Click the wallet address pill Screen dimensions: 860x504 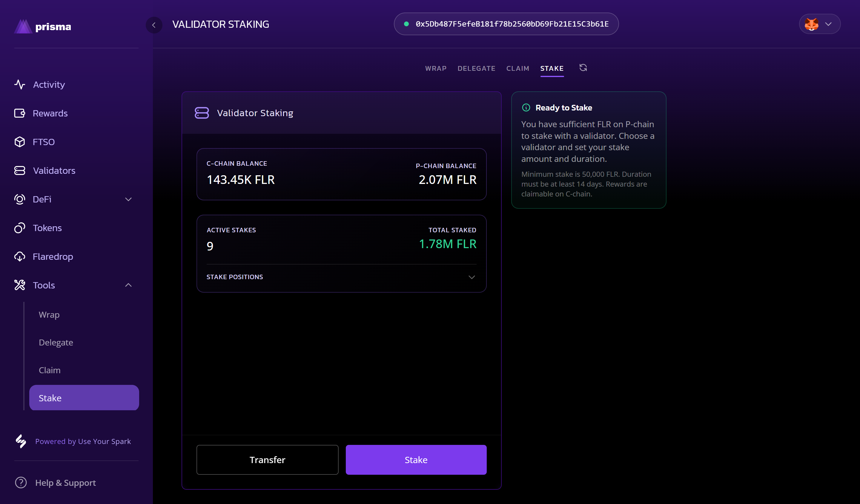pyautogui.click(x=506, y=24)
